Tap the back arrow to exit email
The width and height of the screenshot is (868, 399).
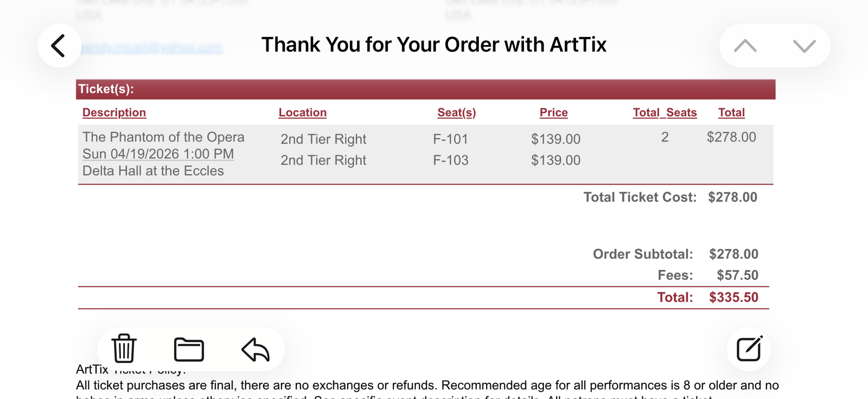(59, 46)
